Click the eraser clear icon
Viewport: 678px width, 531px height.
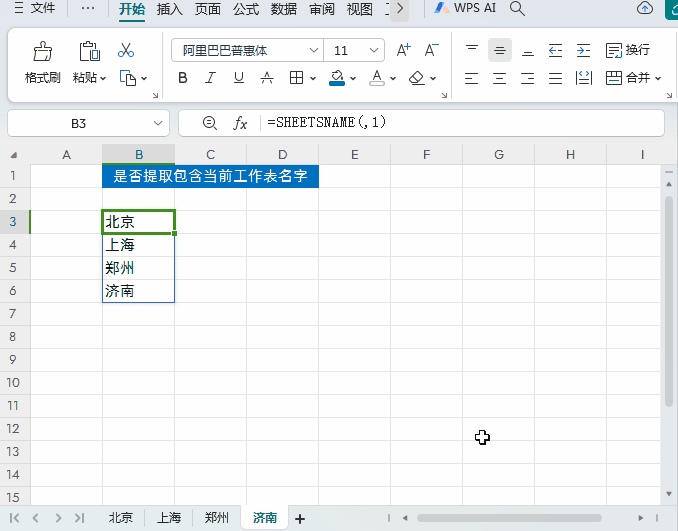[416, 78]
